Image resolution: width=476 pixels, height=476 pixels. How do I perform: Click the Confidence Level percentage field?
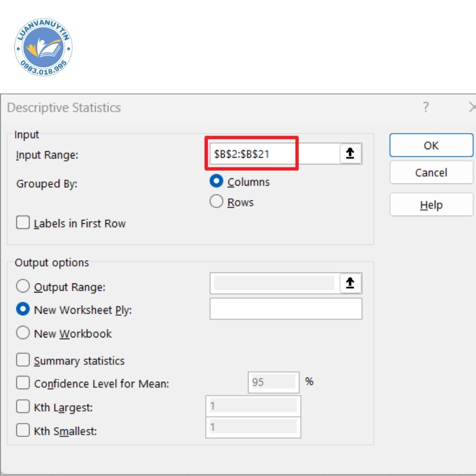[272, 382]
